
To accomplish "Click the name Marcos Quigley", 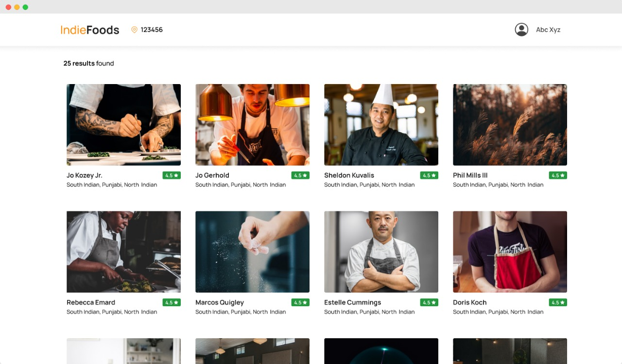I will click(x=220, y=302).
